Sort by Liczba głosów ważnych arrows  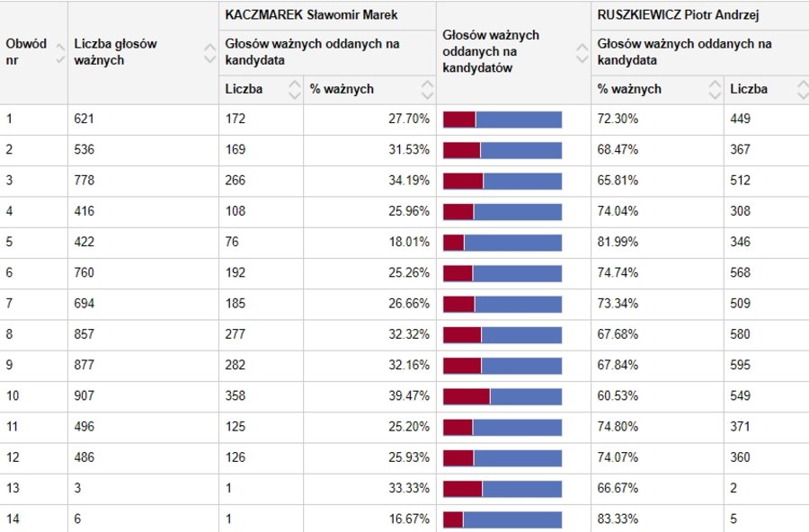click(209, 52)
